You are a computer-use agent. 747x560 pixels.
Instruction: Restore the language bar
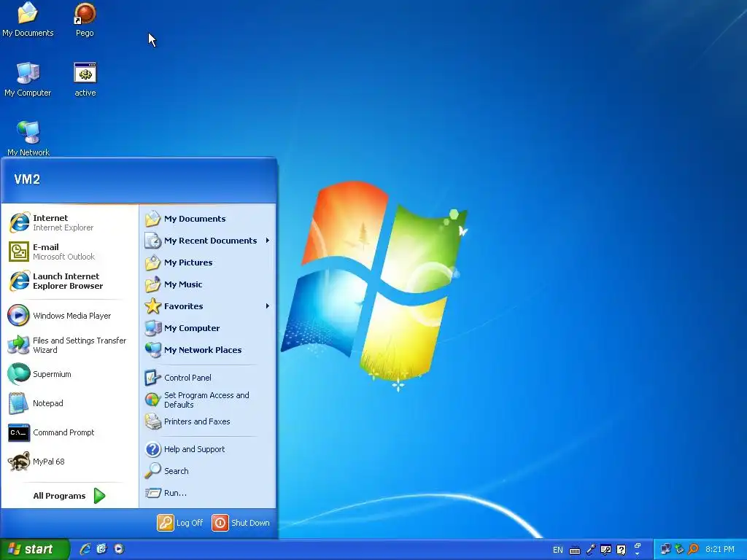click(x=638, y=545)
